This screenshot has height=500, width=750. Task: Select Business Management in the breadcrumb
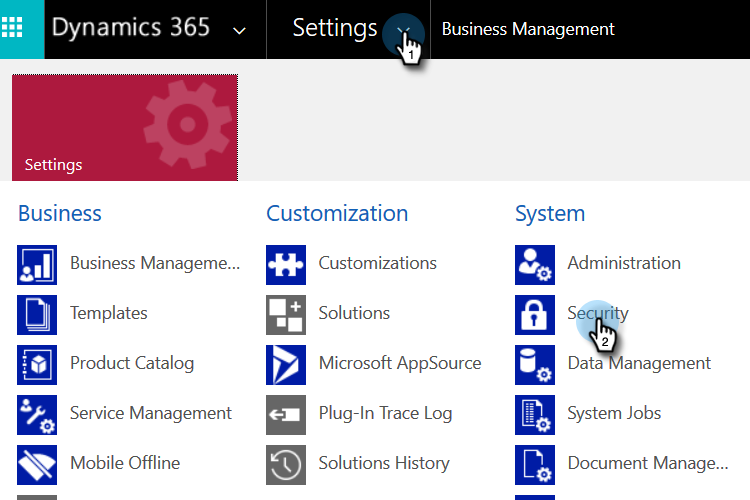[528, 29]
